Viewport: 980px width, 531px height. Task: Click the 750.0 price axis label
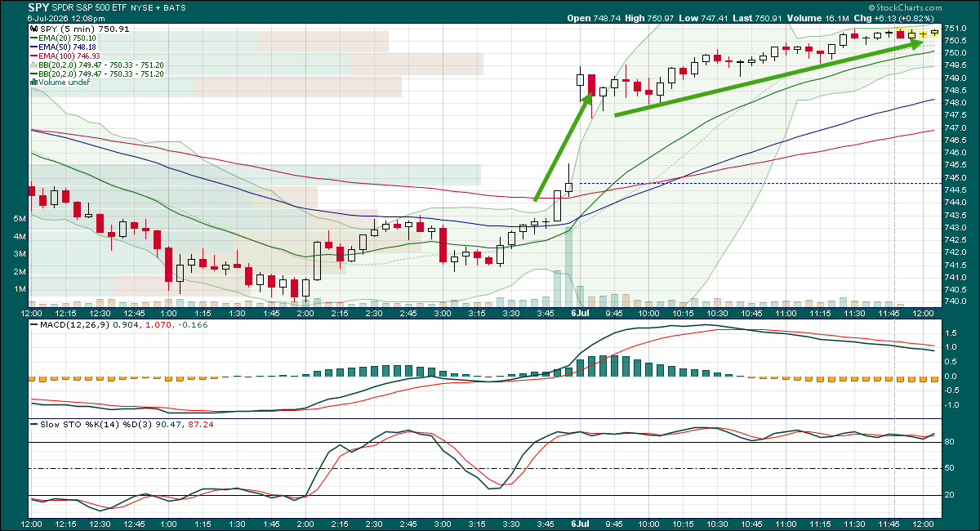click(x=956, y=53)
